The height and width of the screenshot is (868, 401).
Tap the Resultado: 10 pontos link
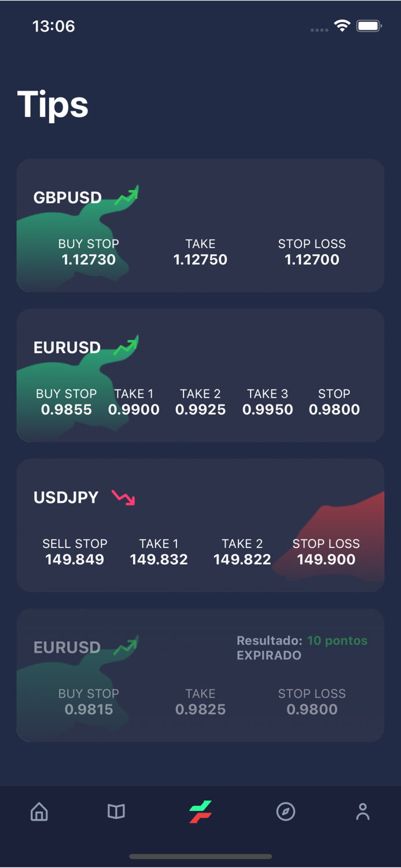click(x=301, y=641)
